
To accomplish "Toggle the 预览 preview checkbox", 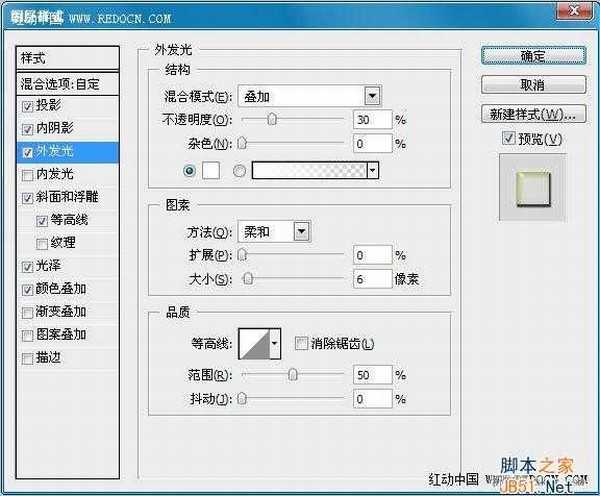I will click(x=509, y=137).
